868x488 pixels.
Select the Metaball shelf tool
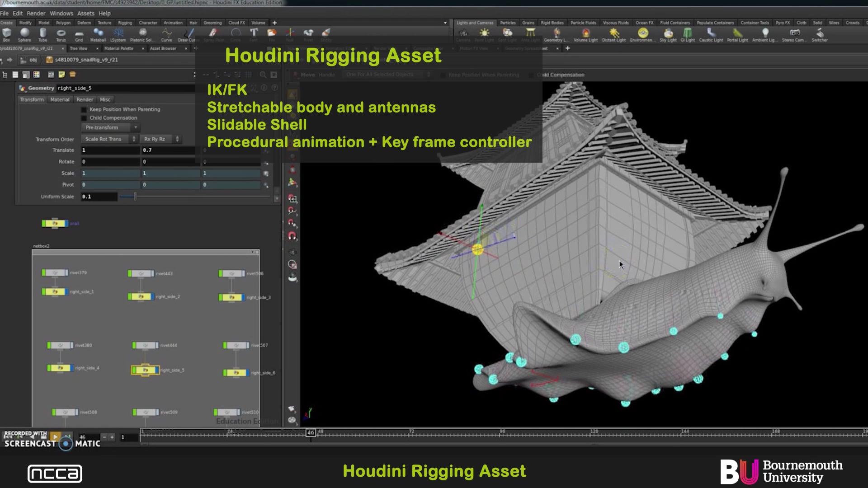(x=98, y=35)
